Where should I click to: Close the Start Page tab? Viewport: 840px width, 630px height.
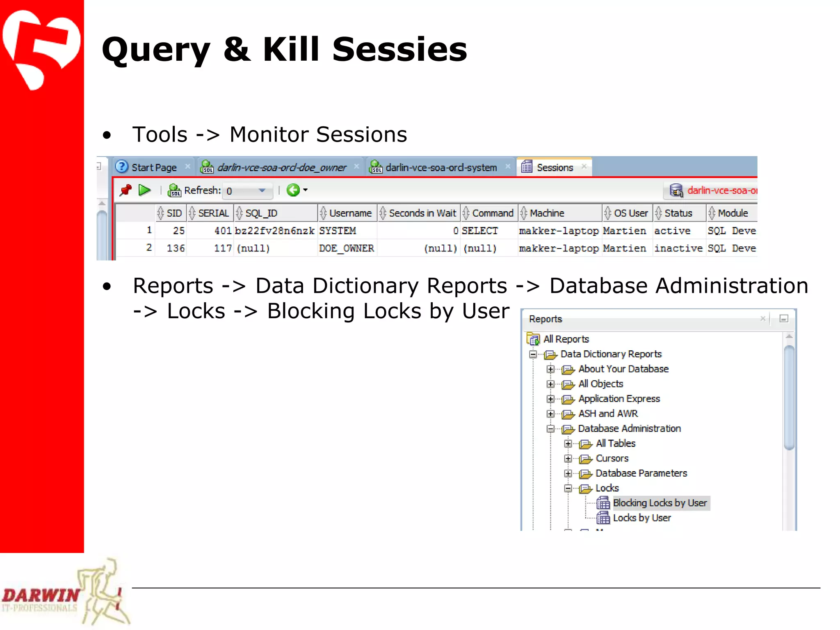(187, 166)
